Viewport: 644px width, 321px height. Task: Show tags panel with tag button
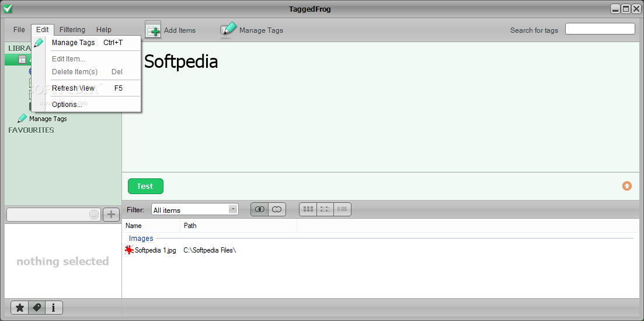pyautogui.click(x=37, y=308)
